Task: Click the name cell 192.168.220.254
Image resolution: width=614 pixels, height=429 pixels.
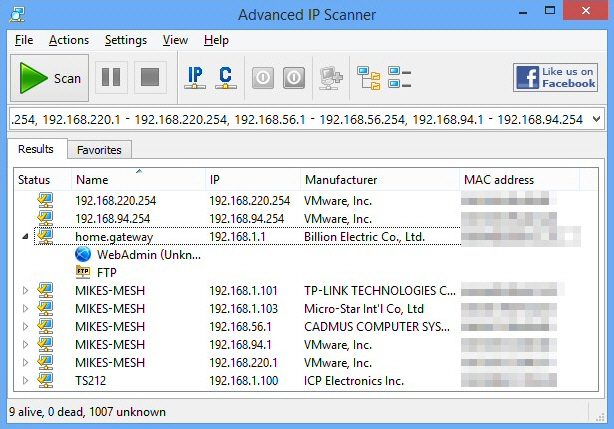Action: [x=116, y=201]
